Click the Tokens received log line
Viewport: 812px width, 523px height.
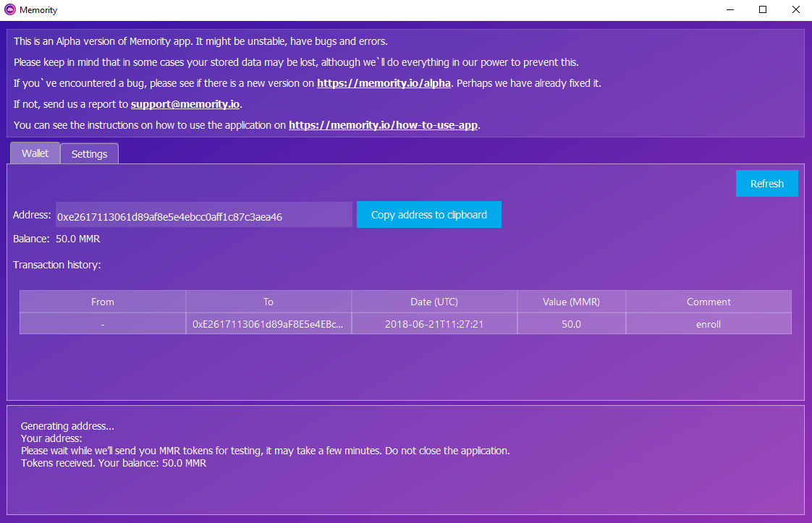click(114, 463)
